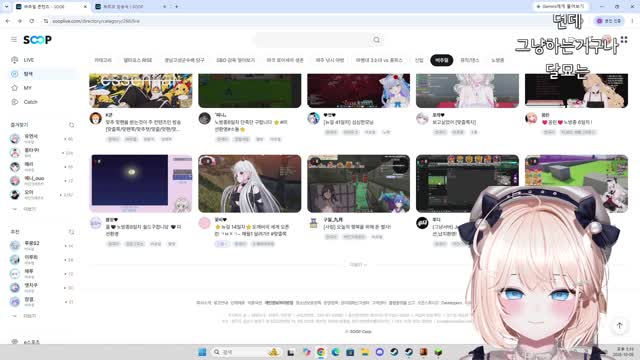Refresh the 즐겨찾기 favorites list
Screen dimensions: 640x360
pyautogui.click(x=71, y=125)
